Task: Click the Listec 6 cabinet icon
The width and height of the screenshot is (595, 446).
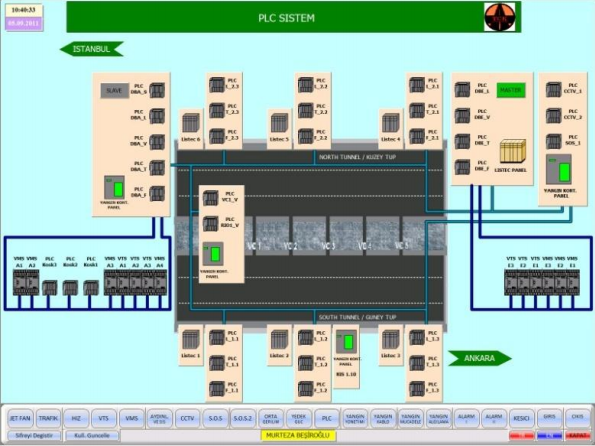Action: [190, 123]
